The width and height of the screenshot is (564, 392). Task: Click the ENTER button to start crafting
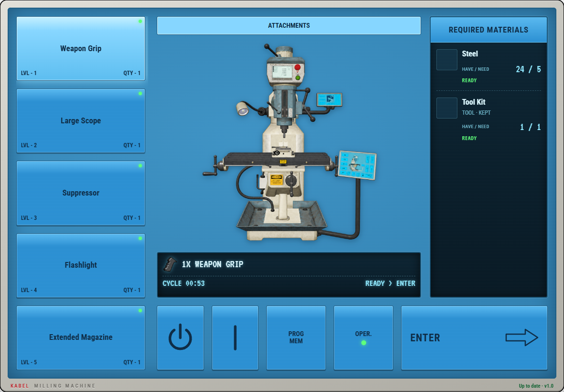click(474, 338)
